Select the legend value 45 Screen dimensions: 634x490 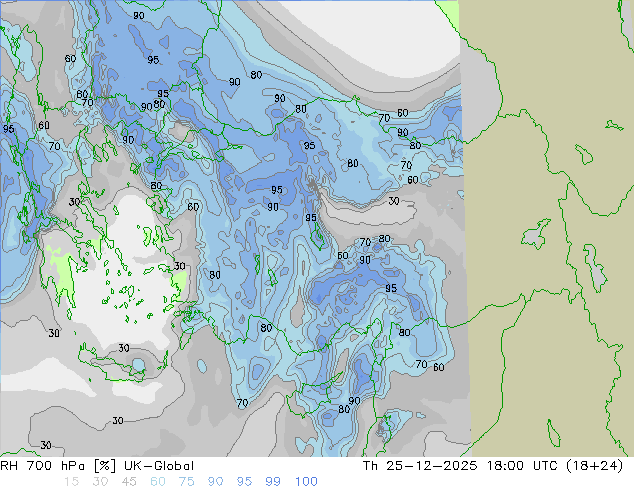tap(129, 482)
